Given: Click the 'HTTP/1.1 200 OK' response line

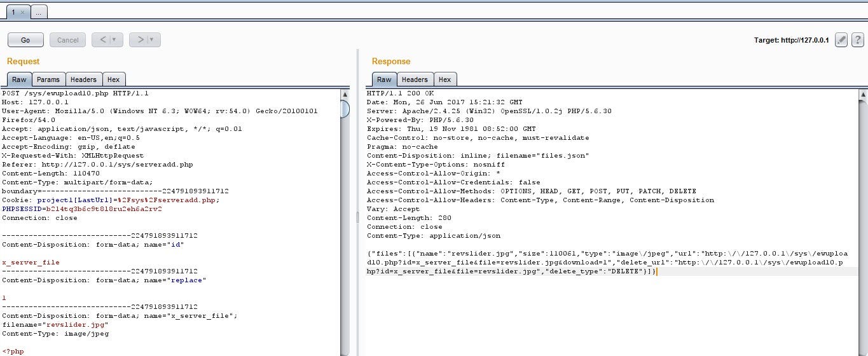Looking at the screenshot, I should click(x=400, y=93).
